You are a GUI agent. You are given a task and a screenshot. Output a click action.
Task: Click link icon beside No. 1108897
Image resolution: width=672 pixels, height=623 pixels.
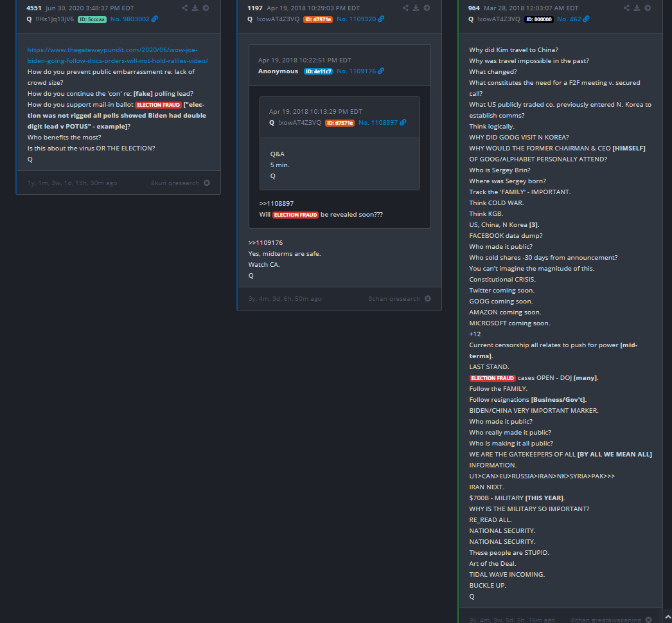[403, 122]
